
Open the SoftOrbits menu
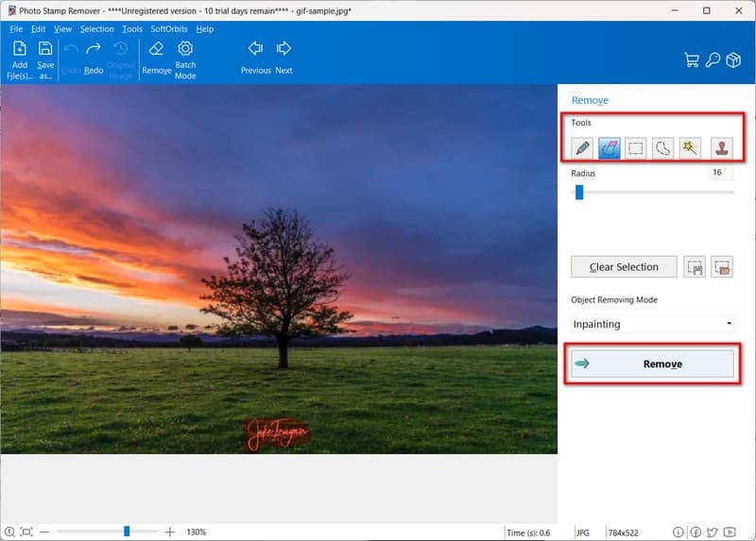[x=169, y=29]
